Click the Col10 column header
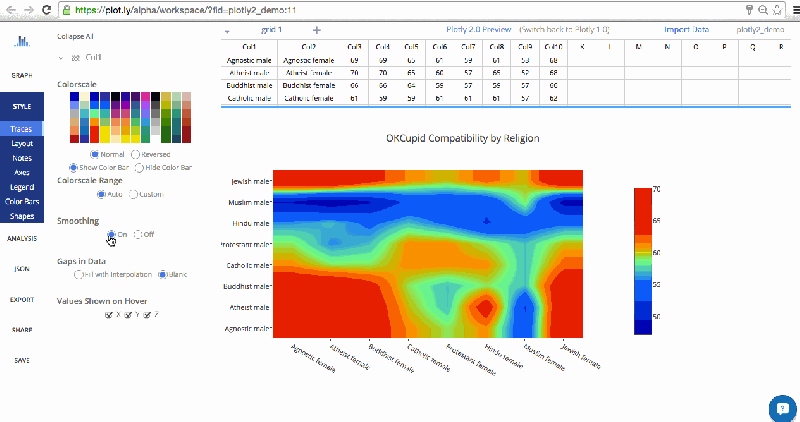 tap(553, 47)
